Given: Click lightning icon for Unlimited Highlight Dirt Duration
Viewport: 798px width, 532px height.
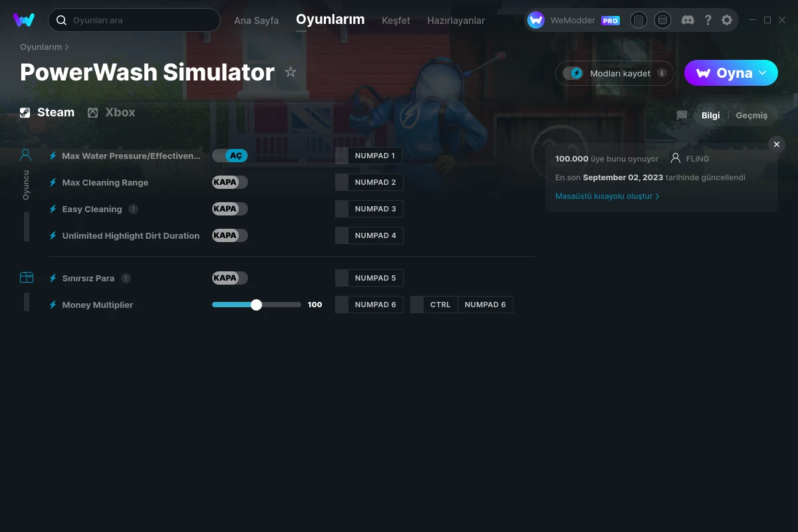Looking at the screenshot, I should [x=53, y=235].
